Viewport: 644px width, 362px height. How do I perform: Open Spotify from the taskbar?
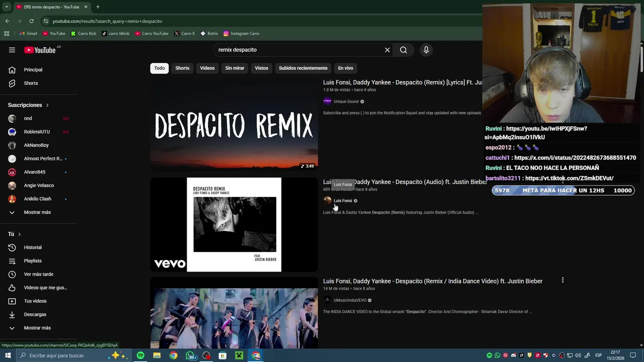pyautogui.click(x=140, y=355)
